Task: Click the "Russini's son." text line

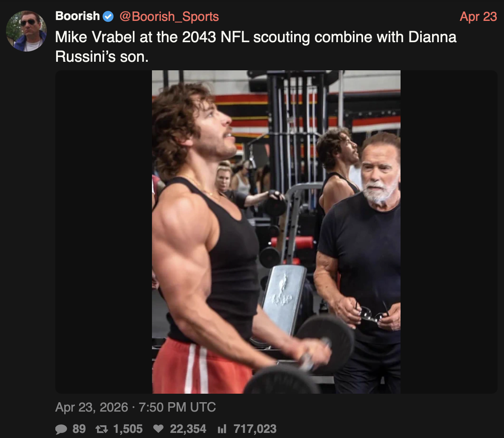Action: pos(102,57)
